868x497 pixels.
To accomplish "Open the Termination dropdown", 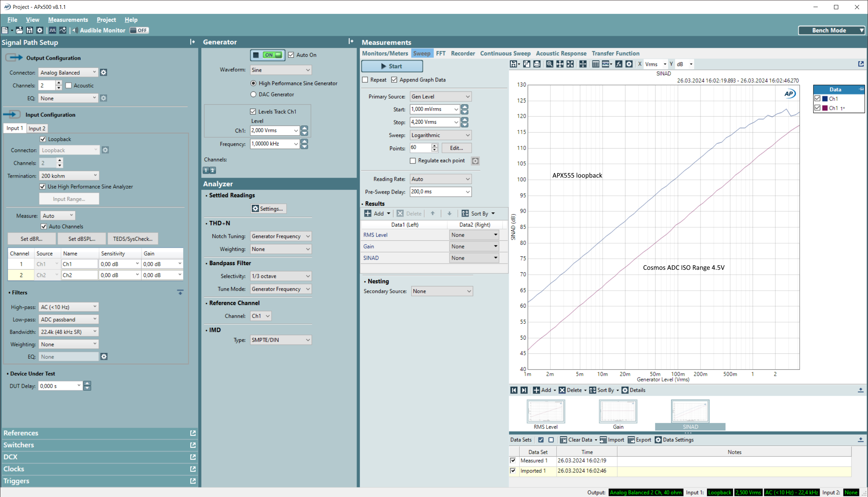I will click(x=69, y=176).
